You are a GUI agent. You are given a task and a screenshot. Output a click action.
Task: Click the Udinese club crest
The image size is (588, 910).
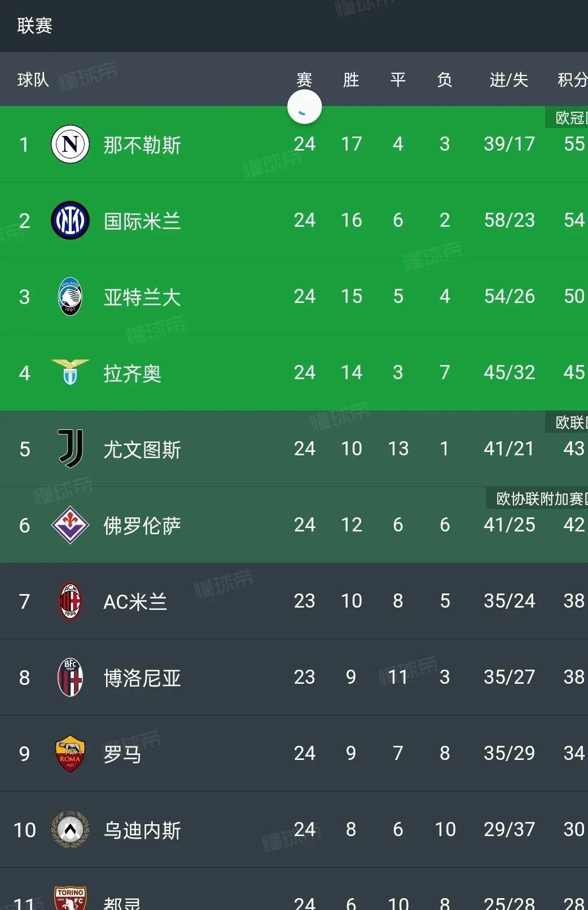[x=70, y=829]
